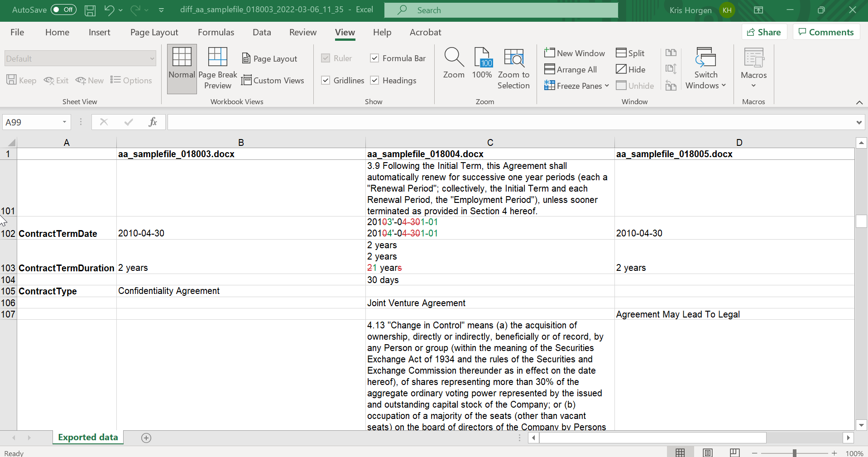Image resolution: width=868 pixels, height=457 pixels.
Task: Disable the Formula Bar checkbox
Action: tap(374, 58)
